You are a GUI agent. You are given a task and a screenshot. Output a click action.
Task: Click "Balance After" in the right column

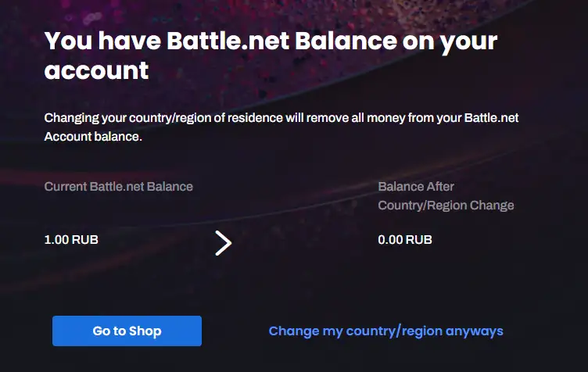tap(416, 187)
